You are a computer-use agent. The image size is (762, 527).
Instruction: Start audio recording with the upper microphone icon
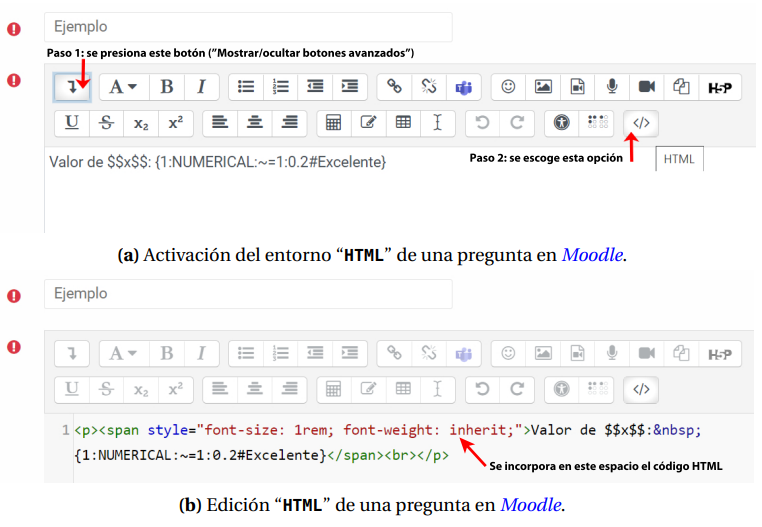[x=611, y=87]
